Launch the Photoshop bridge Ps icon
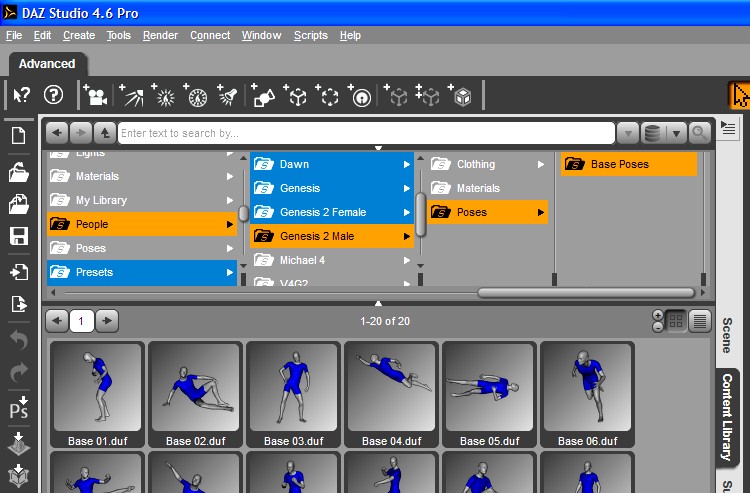 [19, 407]
